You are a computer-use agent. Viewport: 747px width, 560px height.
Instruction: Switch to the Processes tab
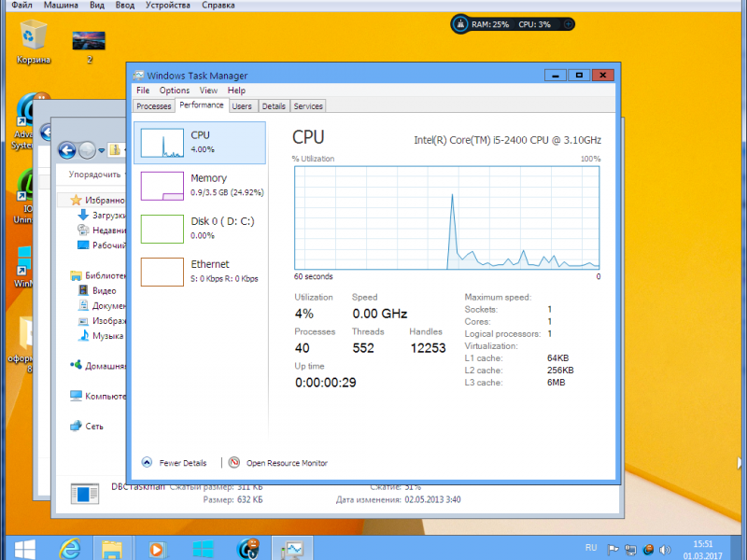point(153,106)
